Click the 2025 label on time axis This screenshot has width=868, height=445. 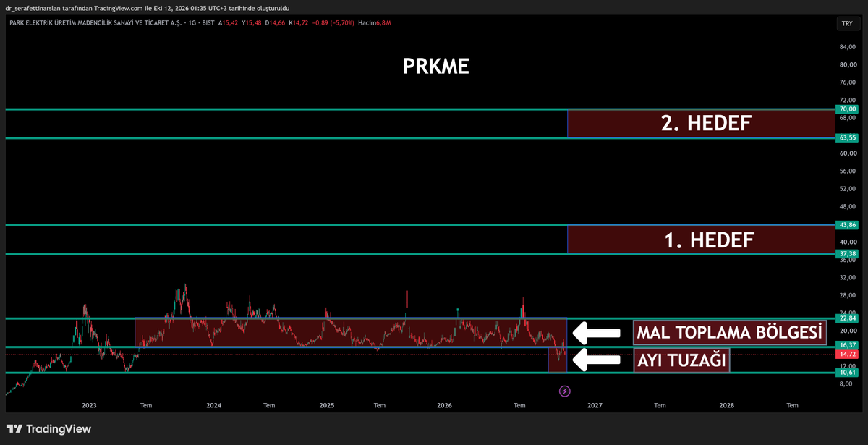click(x=327, y=406)
